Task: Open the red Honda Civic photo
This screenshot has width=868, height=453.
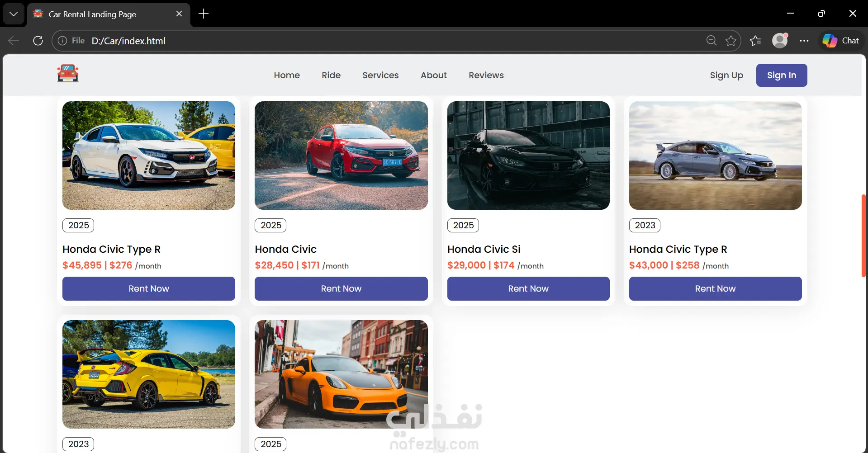Action: pyautogui.click(x=341, y=156)
